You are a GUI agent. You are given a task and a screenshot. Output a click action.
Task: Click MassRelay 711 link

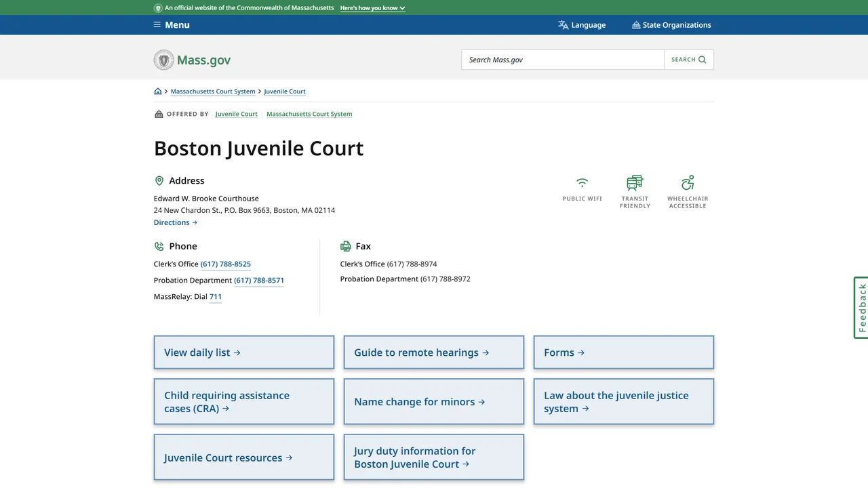click(x=216, y=297)
